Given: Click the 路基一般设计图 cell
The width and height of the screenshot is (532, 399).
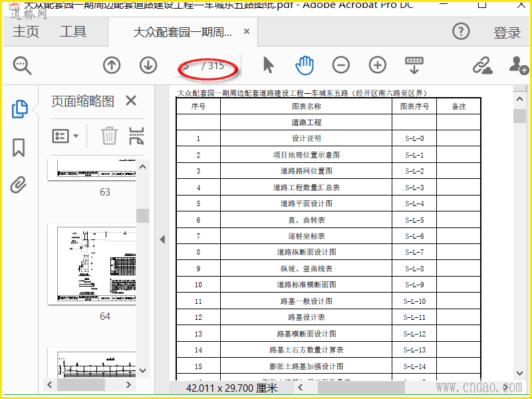Looking at the screenshot, I should point(307,301).
